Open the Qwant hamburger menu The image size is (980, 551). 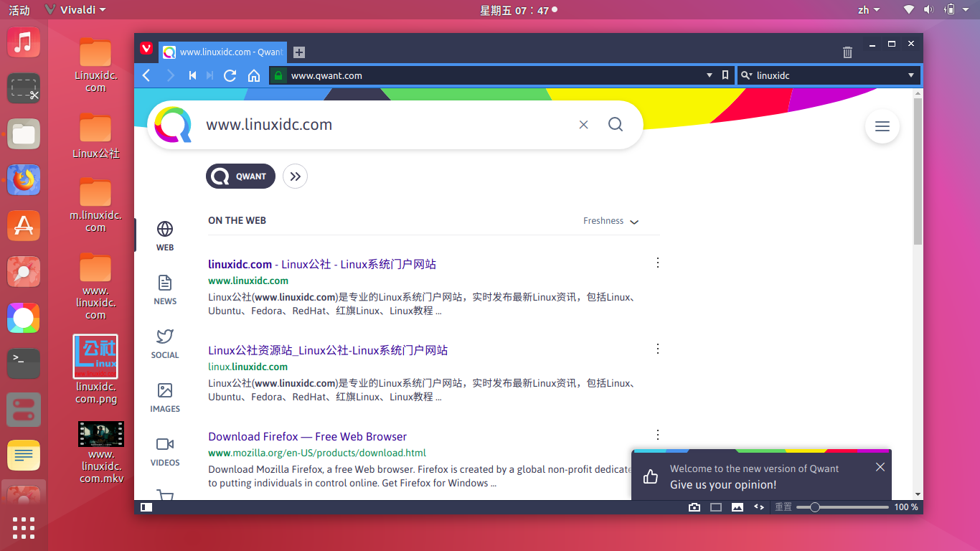click(x=882, y=126)
